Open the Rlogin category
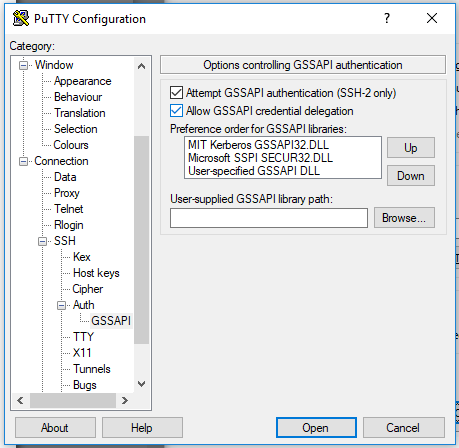 [69, 225]
